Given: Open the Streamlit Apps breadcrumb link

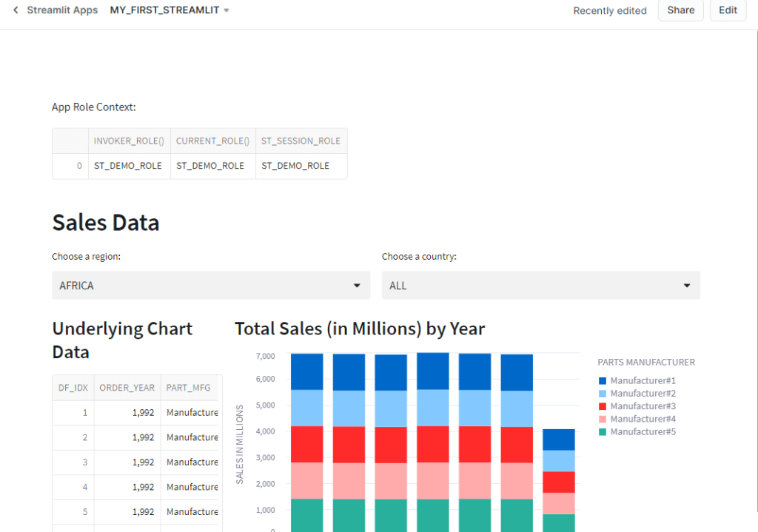Looking at the screenshot, I should coord(62,10).
